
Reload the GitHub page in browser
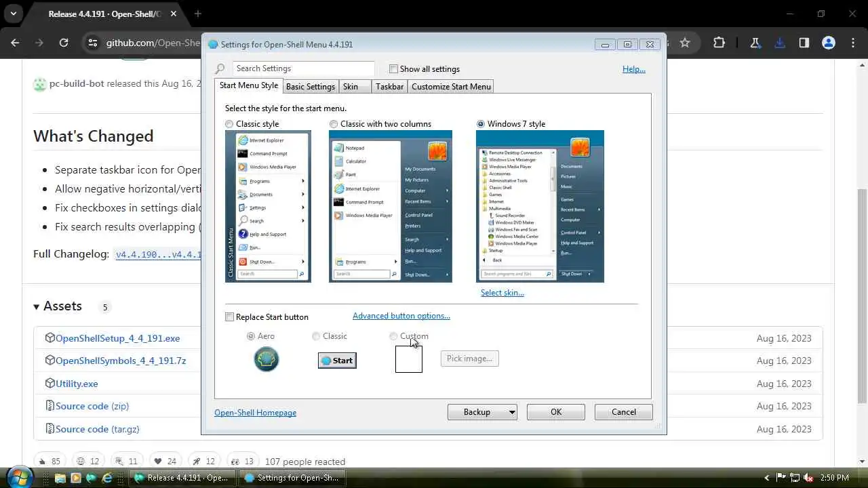(x=64, y=43)
